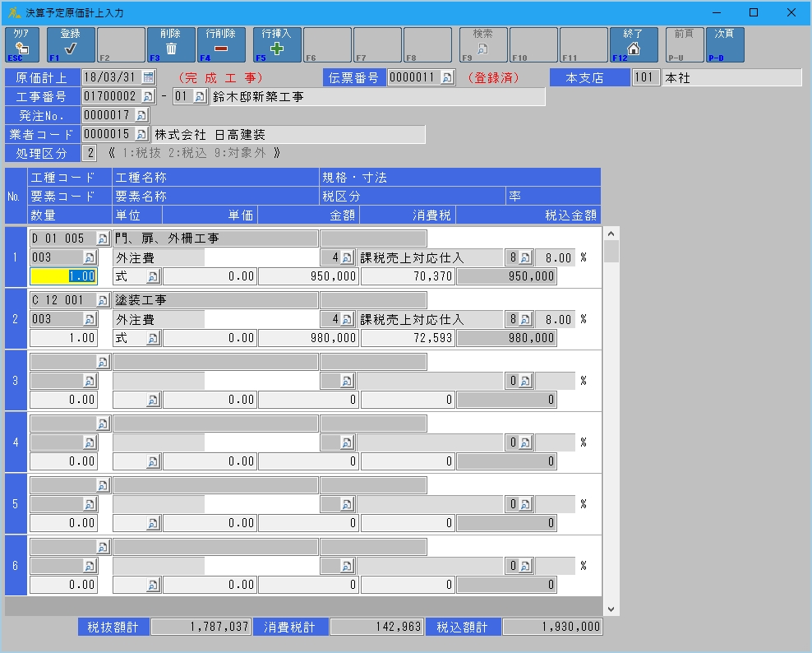Select row number 3 header
The image size is (812, 653).
pos(16,381)
